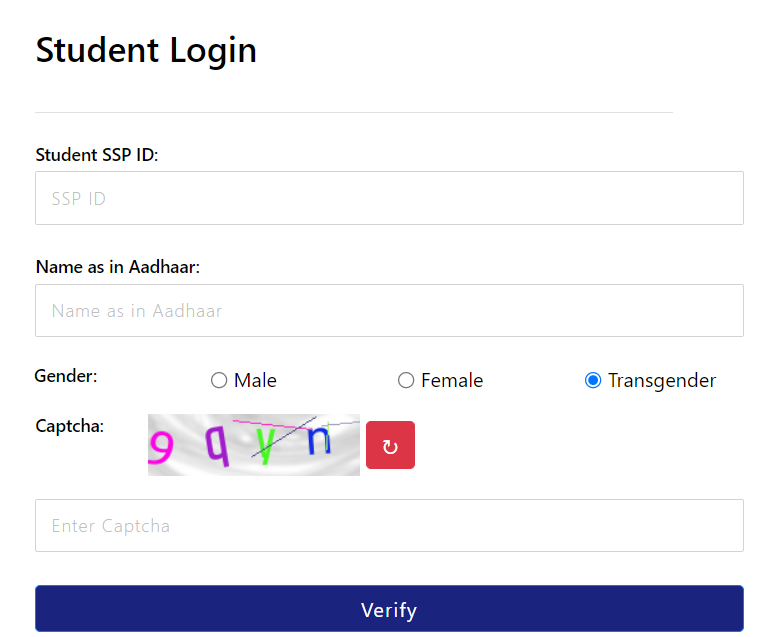The width and height of the screenshot is (763, 637).
Task: Select the Male gender radio button
Action: (x=219, y=380)
